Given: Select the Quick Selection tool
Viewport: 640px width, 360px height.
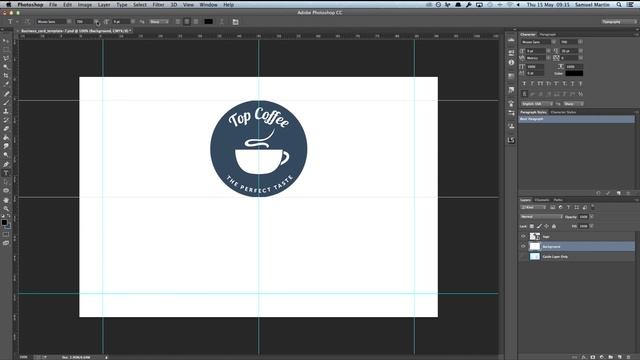Looking at the screenshot, I should coord(6,67).
